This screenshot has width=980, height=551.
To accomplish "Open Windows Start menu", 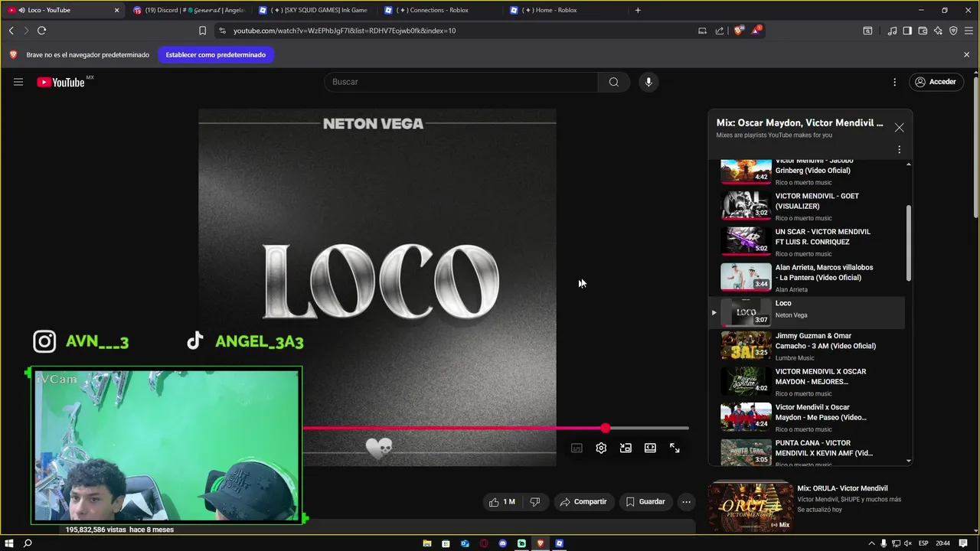I will pos(9,543).
